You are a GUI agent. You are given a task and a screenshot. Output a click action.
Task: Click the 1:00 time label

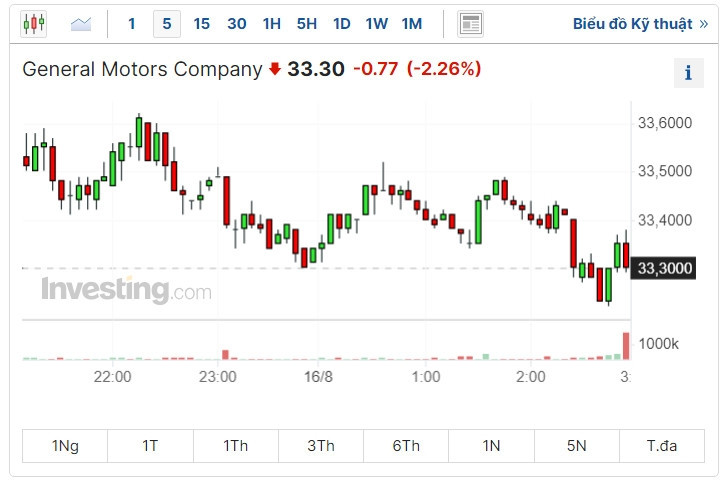click(x=426, y=377)
